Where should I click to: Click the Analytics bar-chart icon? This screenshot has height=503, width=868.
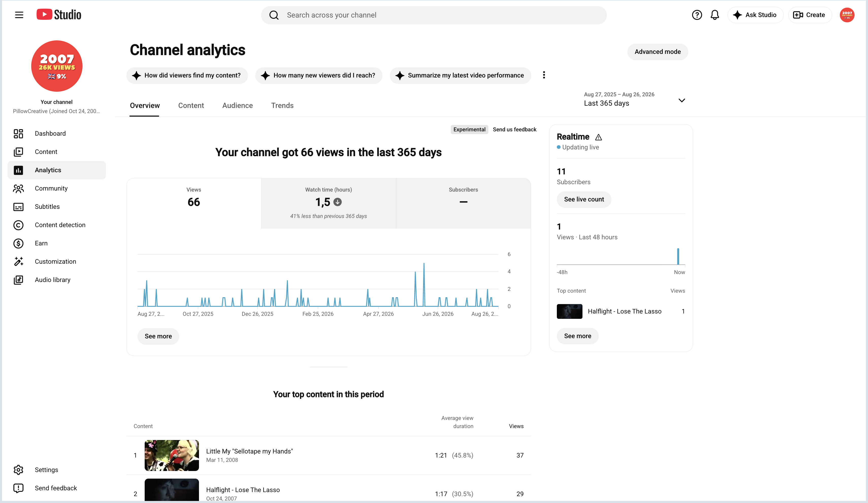click(18, 170)
